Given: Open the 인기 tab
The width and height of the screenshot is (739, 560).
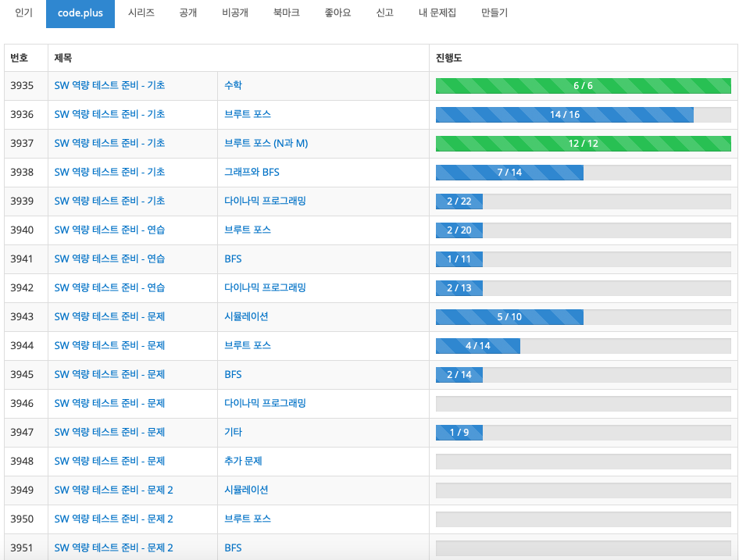Looking at the screenshot, I should pos(23,12).
